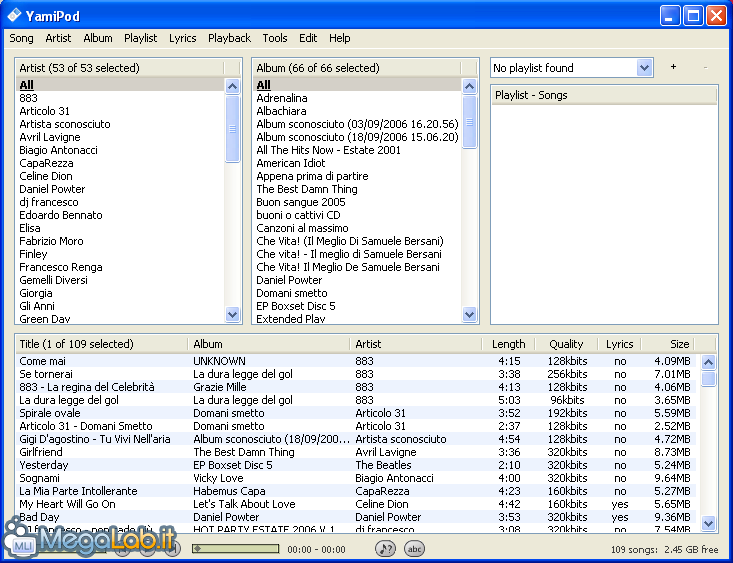The image size is (733, 563).
Task: Open the No playlist found dropdown
Action: coord(644,68)
